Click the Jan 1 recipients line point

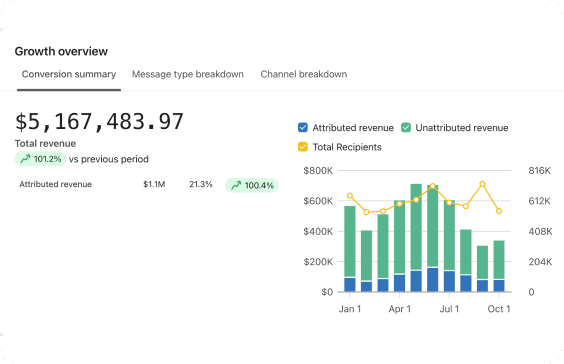pyautogui.click(x=350, y=196)
